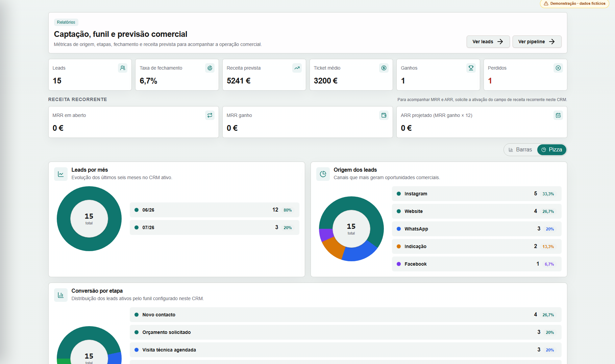Image resolution: width=615 pixels, height=364 pixels.
Task: Click the Ticket médio coin icon
Action: pos(384,68)
